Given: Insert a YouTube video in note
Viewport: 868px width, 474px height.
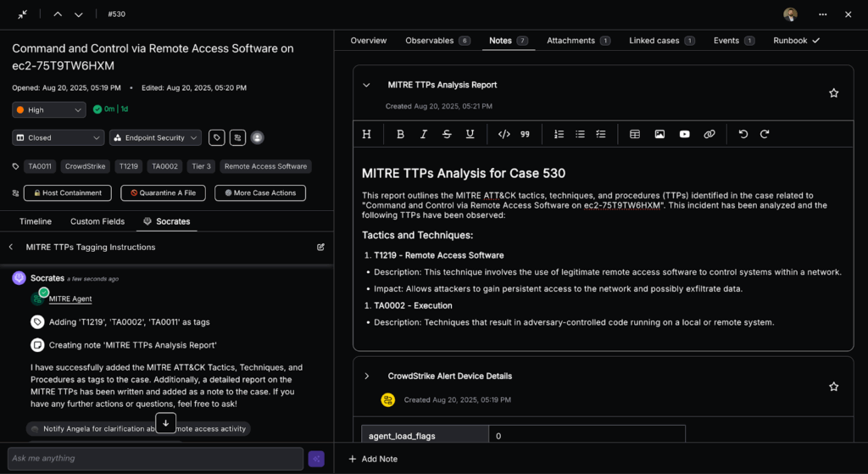Looking at the screenshot, I should (684, 134).
